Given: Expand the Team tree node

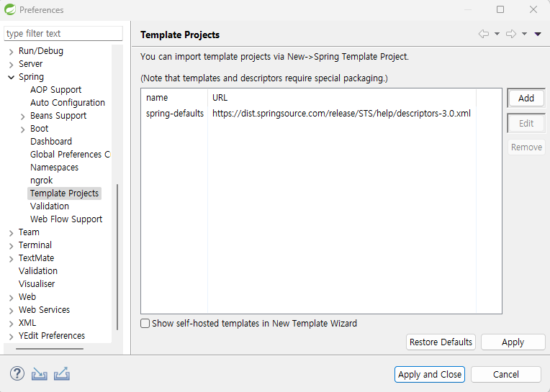Looking at the screenshot, I should point(12,233).
